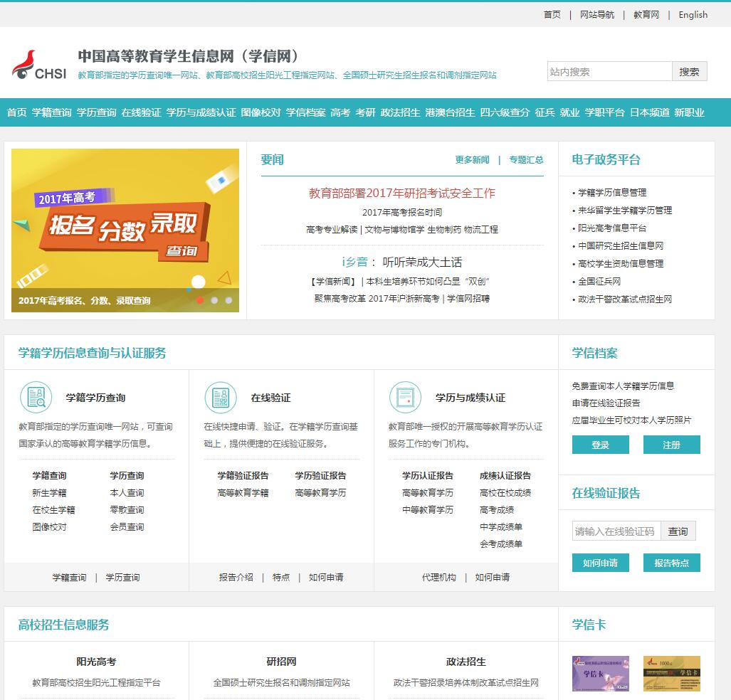Open 2017年高考报名时间 news link
The image size is (731, 700).
402,212
